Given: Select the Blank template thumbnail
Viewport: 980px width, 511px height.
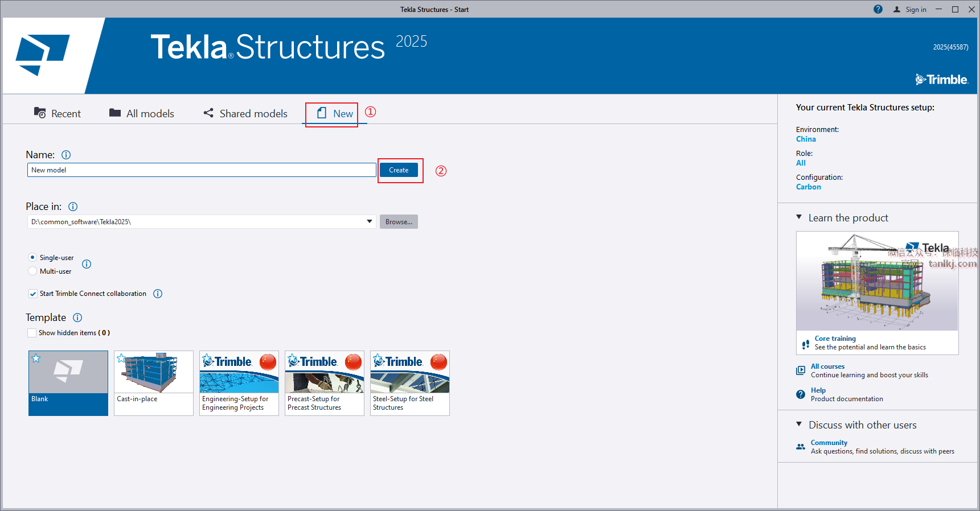Looking at the screenshot, I should pyautogui.click(x=68, y=383).
